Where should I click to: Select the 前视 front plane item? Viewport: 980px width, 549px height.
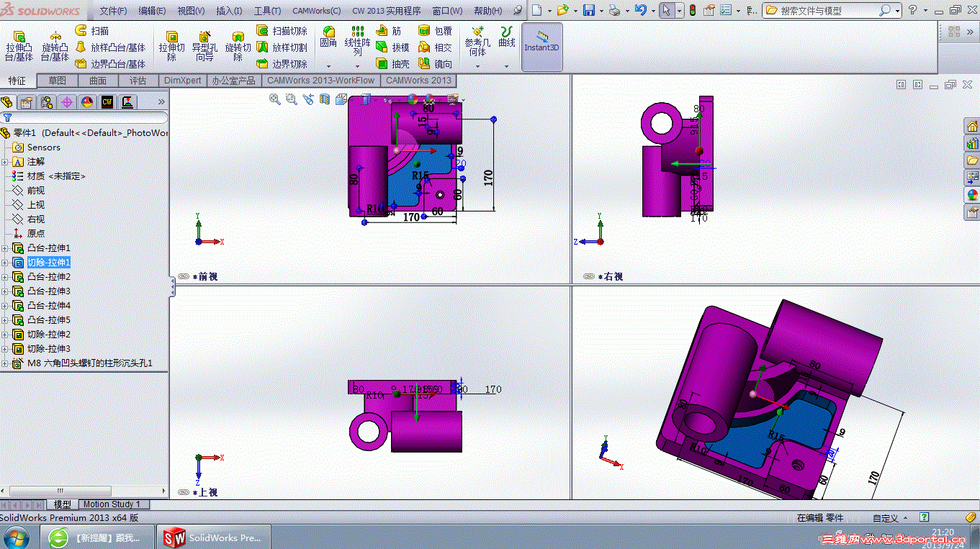pyautogui.click(x=36, y=191)
